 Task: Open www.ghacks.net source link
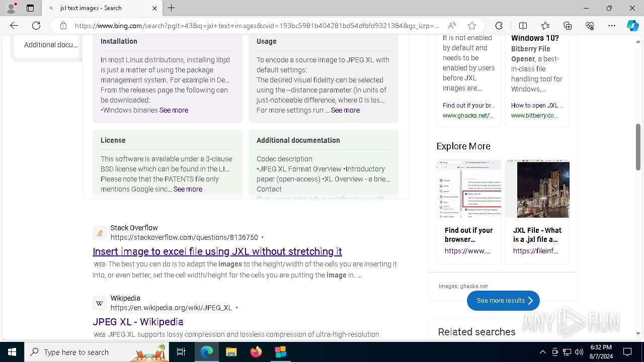coord(468,116)
